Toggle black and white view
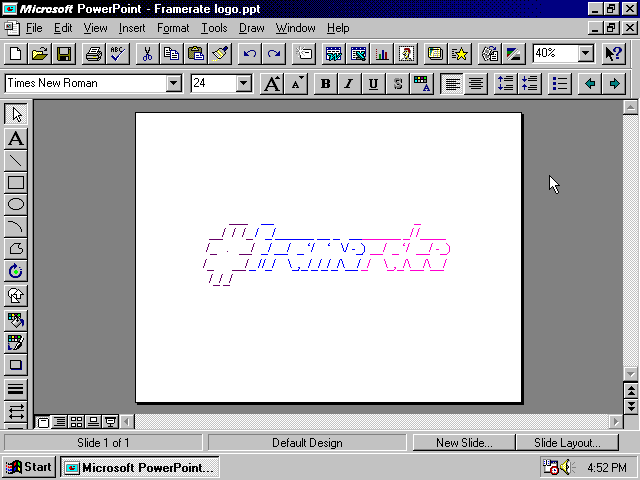The height and width of the screenshot is (480, 640). (513, 53)
